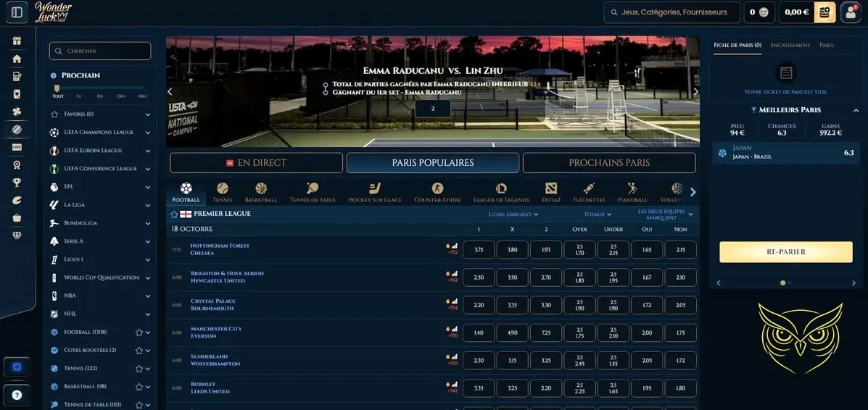This screenshot has height=410, width=868.
Task: Open the Totaux market dropdown
Action: [x=598, y=214]
